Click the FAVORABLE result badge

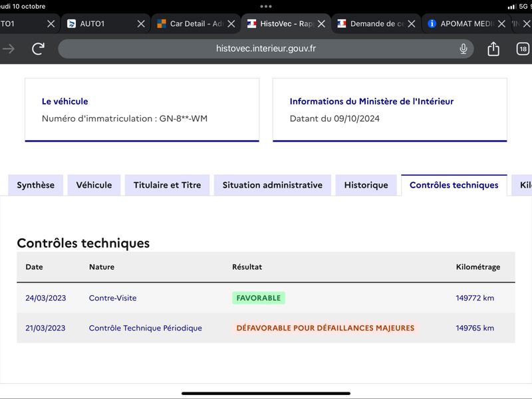click(x=259, y=298)
